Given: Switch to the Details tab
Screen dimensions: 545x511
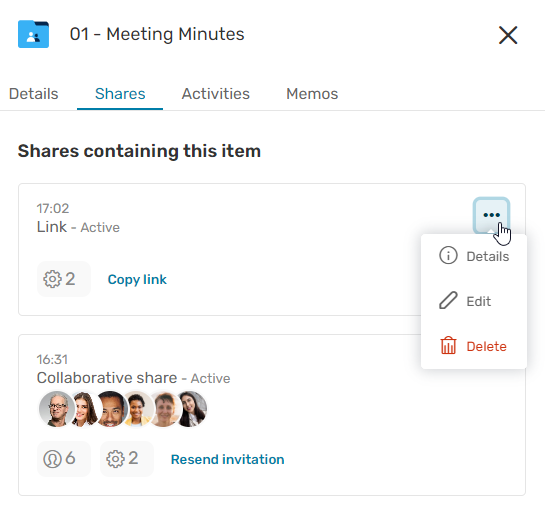Looking at the screenshot, I should (x=33, y=94).
